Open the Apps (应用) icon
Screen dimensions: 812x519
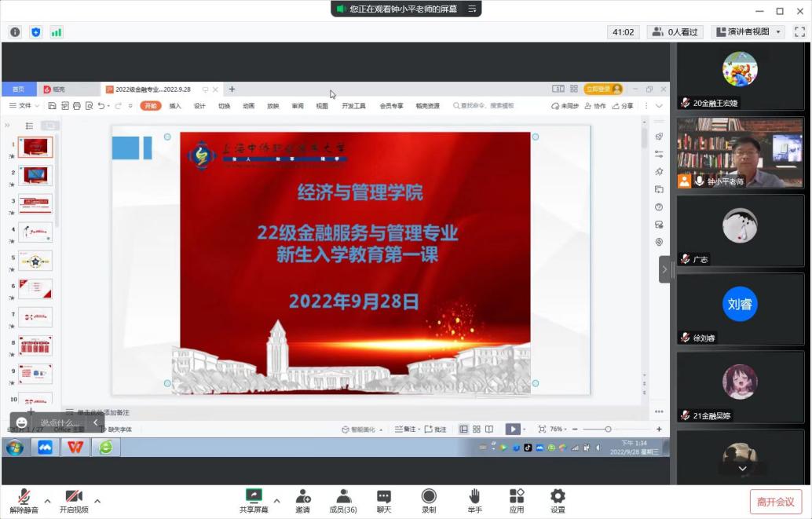[x=517, y=501]
